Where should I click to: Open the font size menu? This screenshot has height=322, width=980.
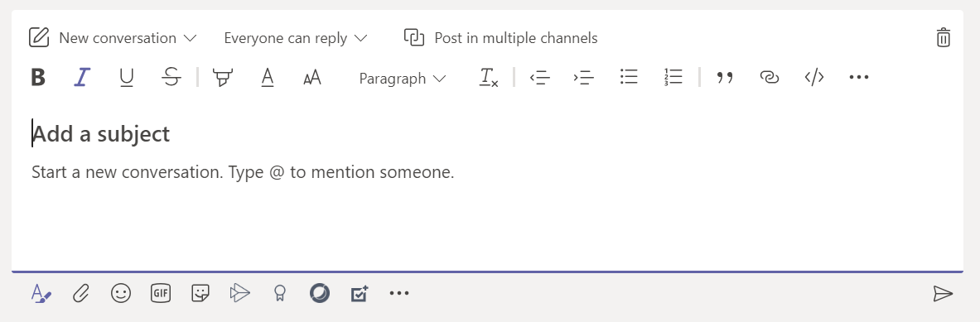coord(311,77)
